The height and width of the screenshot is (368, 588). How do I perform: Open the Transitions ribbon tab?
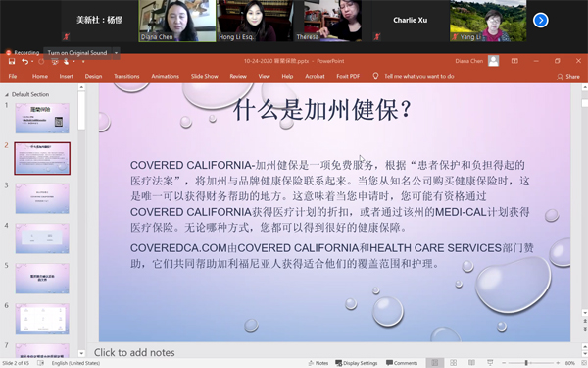(x=126, y=76)
